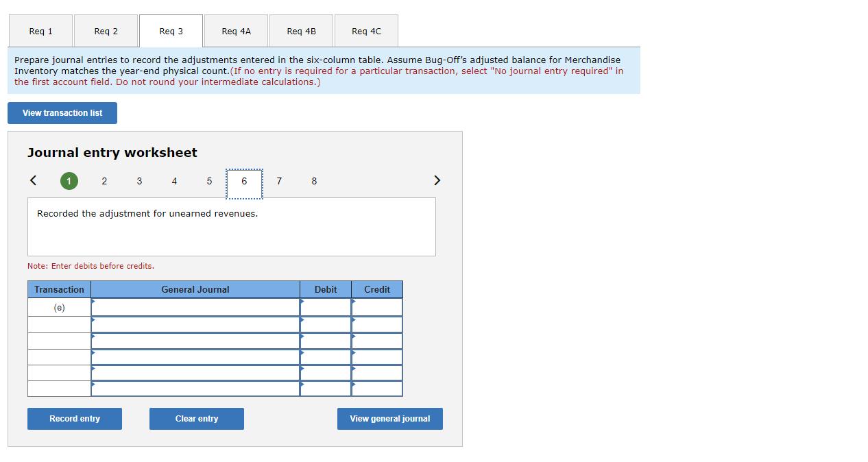Click Credit field in fifth row
Image resolution: width=868 pixels, height=462 pixels.
[x=377, y=373]
